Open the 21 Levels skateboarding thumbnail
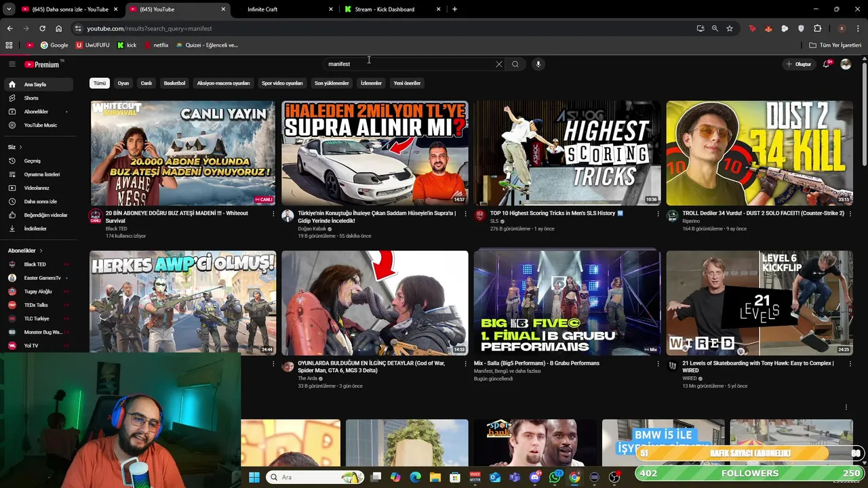The image size is (868, 488). [x=759, y=303]
